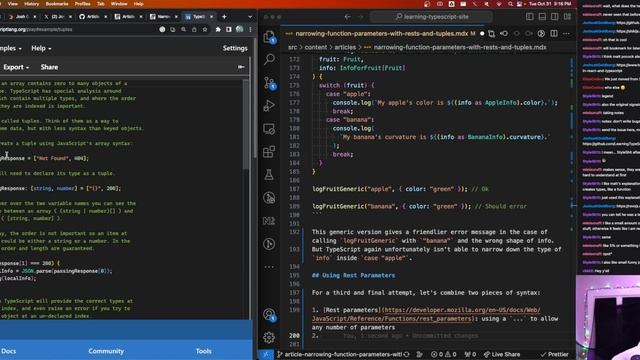Open playground Settings
Image resolution: width=640 pixels, height=360 pixels.
235,48
